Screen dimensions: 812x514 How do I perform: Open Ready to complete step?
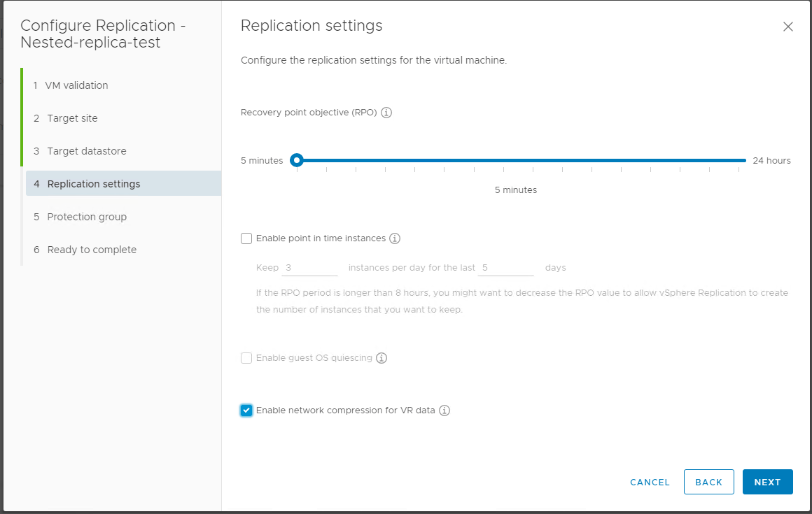tap(92, 250)
